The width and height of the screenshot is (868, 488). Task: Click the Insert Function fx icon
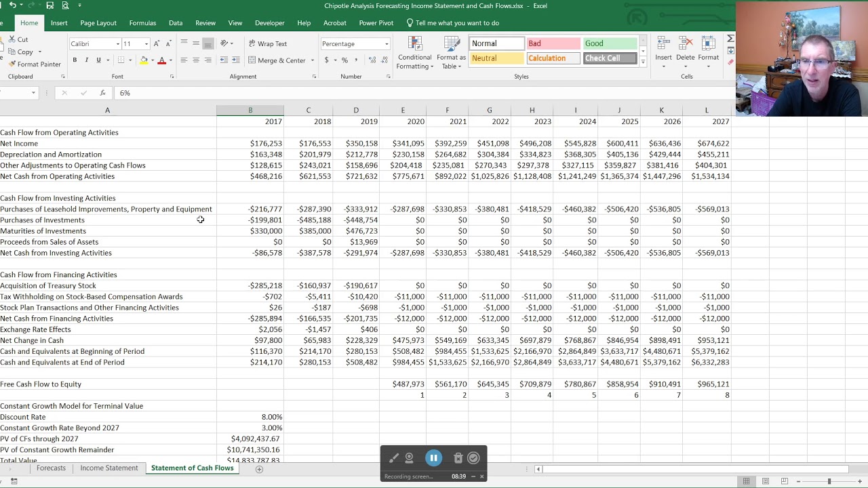[102, 93]
